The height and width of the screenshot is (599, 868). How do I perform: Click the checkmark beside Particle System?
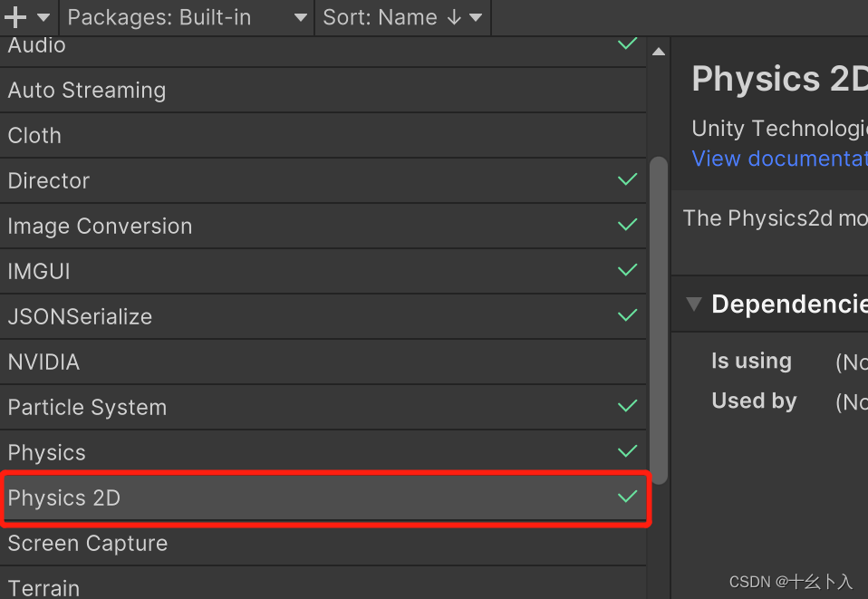(627, 406)
